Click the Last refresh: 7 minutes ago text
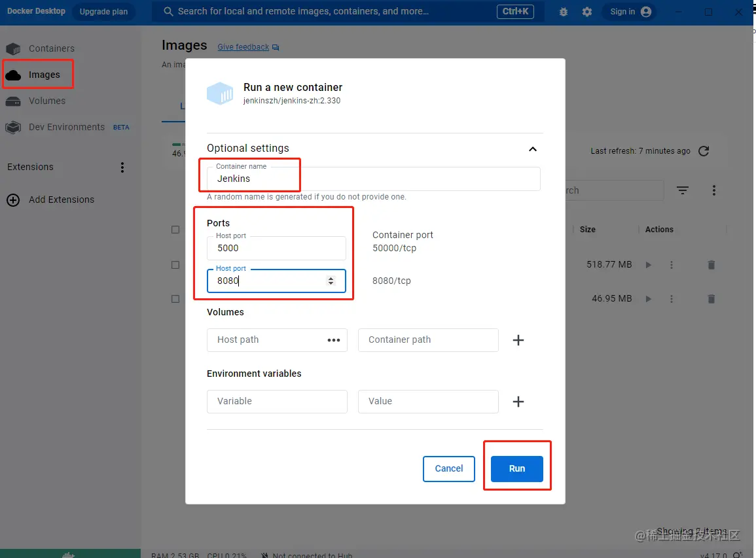 (640, 151)
